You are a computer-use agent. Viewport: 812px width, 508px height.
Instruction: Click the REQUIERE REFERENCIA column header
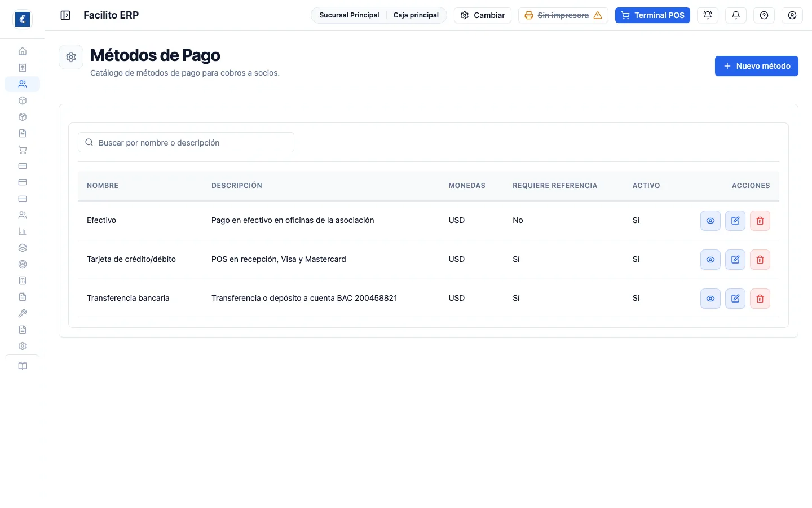[555, 186]
